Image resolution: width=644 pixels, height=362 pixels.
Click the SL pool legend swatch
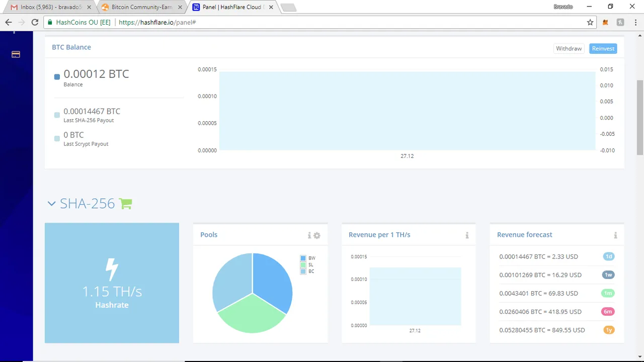[303, 264]
